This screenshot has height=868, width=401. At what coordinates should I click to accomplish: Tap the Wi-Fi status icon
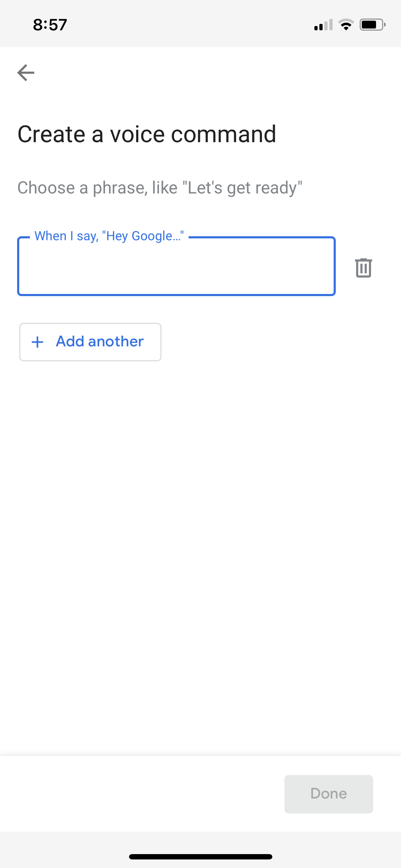tap(346, 25)
